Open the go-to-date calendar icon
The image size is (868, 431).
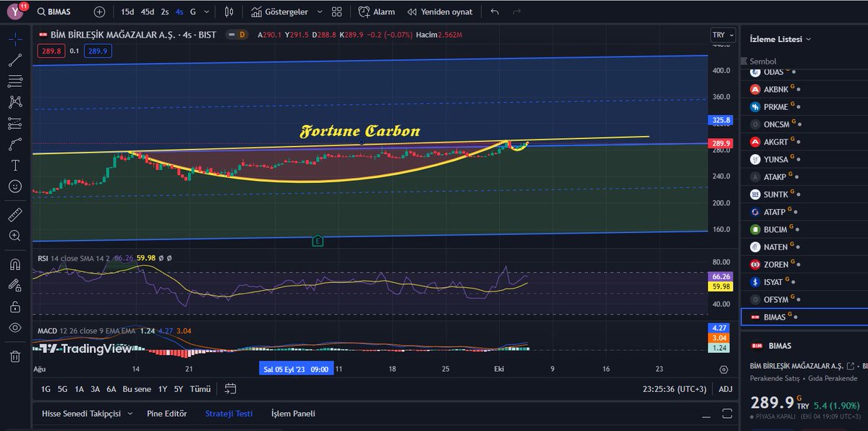coord(231,388)
